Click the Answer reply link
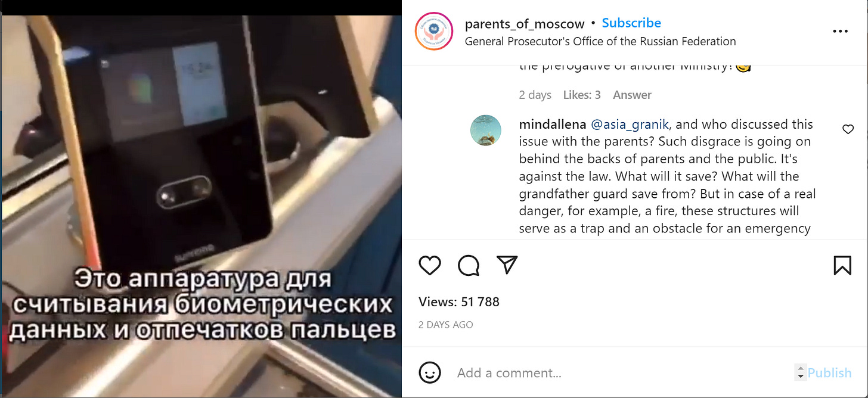The width and height of the screenshot is (868, 398). coord(632,95)
